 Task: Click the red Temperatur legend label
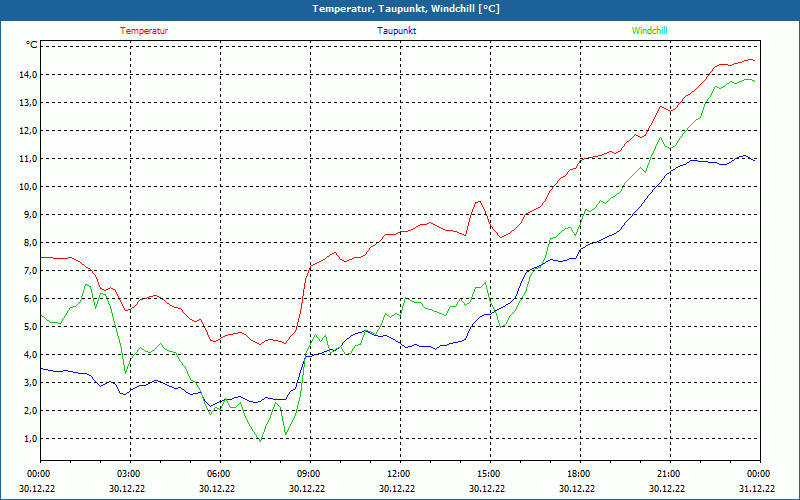[x=144, y=31]
